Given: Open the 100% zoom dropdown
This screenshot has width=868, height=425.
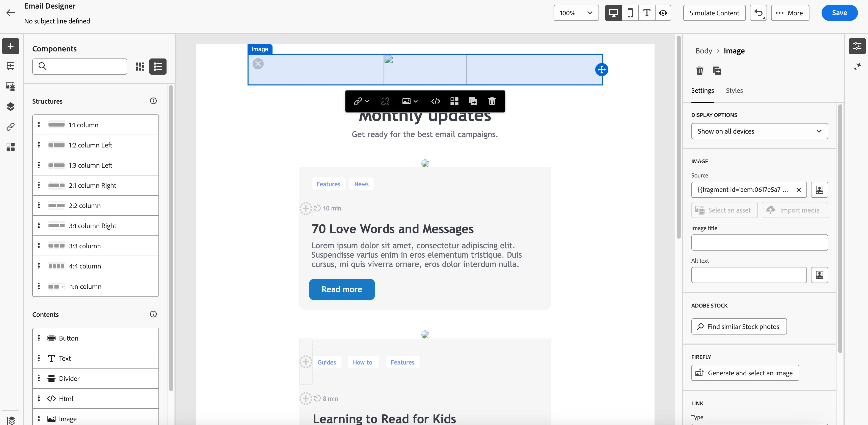Looking at the screenshot, I should click(576, 13).
